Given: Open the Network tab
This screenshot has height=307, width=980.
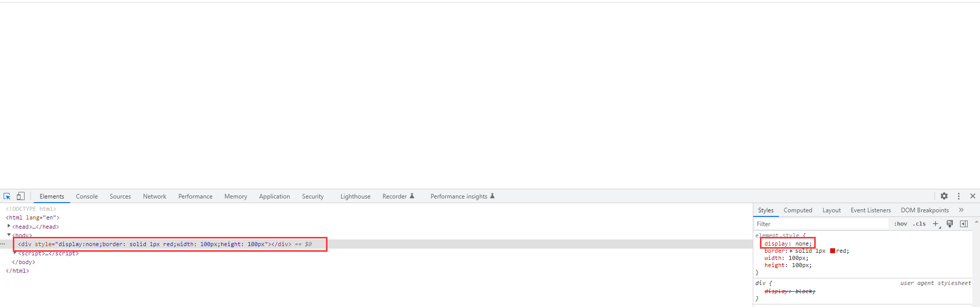Looking at the screenshot, I should (x=155, y=196).
